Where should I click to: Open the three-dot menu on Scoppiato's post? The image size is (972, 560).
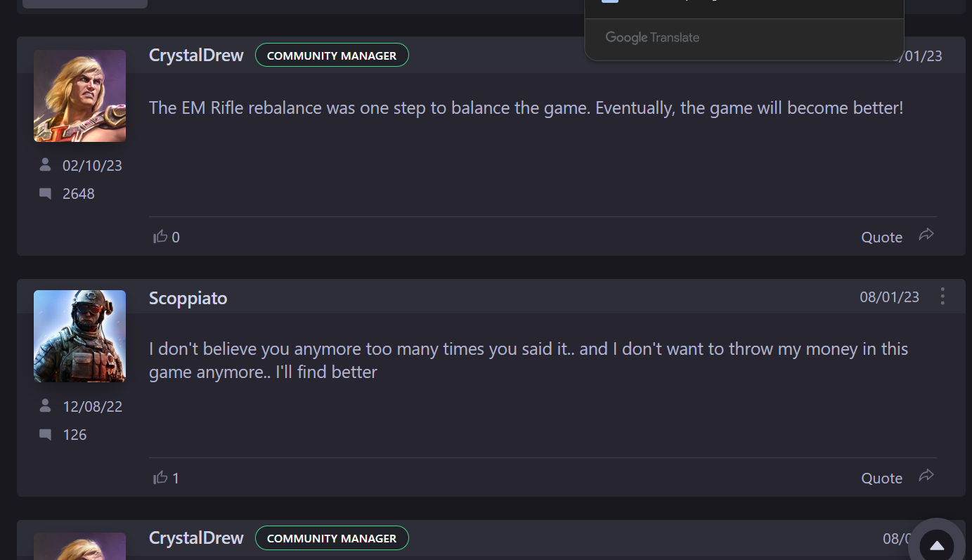pyautogui.click(x=942, y=297)
